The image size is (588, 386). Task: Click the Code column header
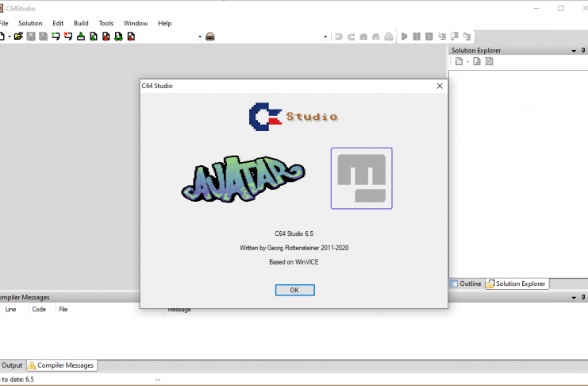[x=39, y=310]
